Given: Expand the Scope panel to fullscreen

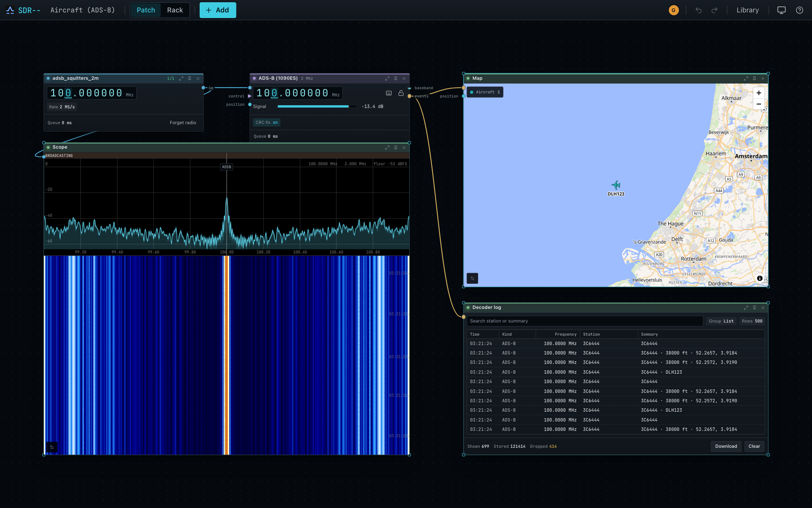Looking at the screenshot, I should tap(387, 148).
